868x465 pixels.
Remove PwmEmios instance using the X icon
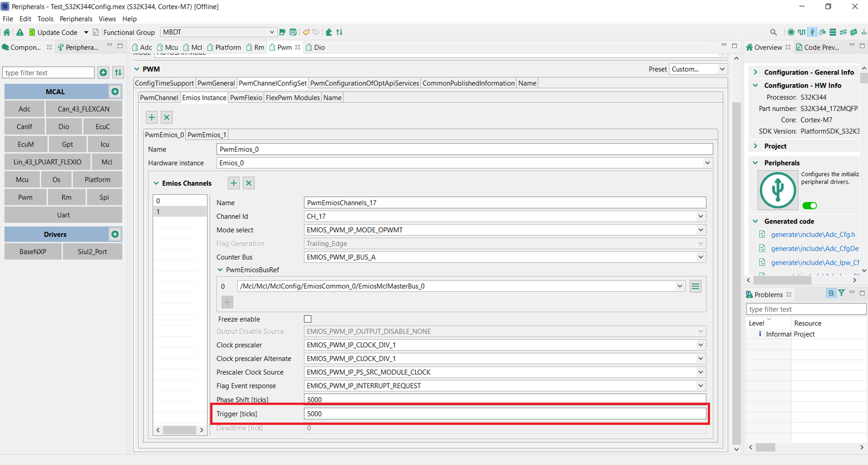click(x=166, y=117)
